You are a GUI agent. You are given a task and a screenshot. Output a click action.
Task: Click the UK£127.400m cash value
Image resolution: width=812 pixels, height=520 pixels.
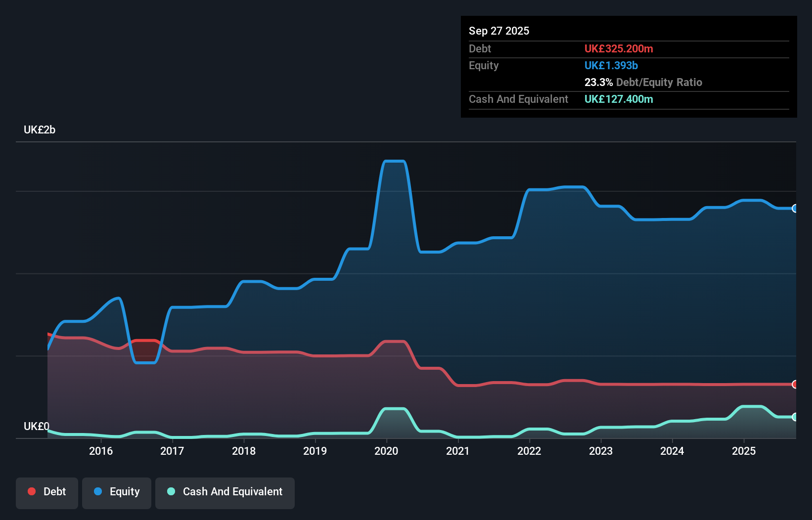619,99
